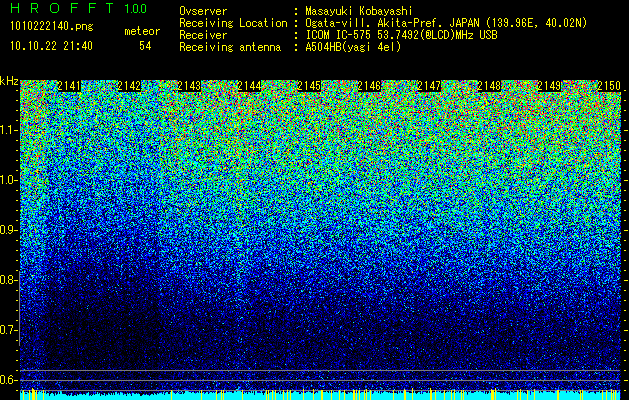Click observer name Masayuki Kobayashi

(x=359, y=11)
